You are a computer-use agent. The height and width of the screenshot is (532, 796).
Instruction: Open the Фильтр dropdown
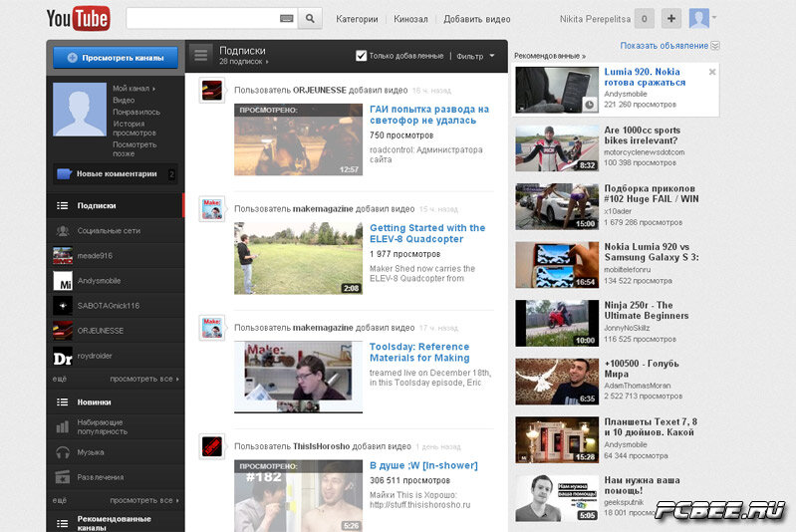[x=475, y=56]
